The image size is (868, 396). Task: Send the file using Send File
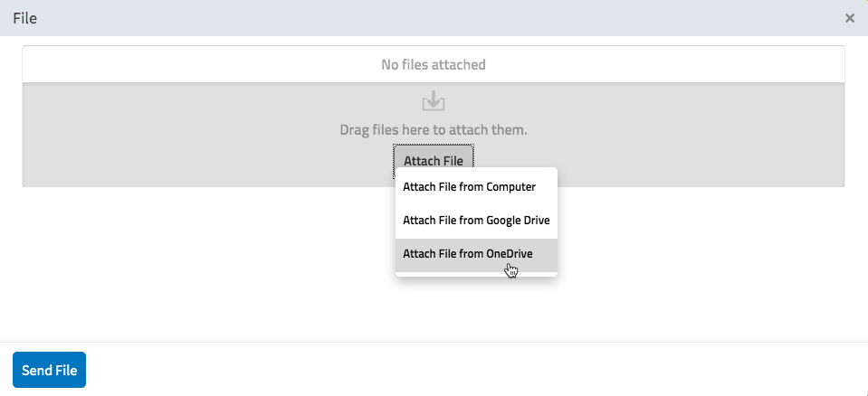(x=49, y=370)
